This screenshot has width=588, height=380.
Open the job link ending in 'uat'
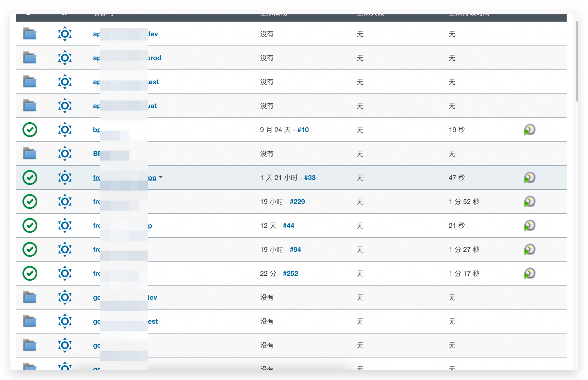pos(152,106)
